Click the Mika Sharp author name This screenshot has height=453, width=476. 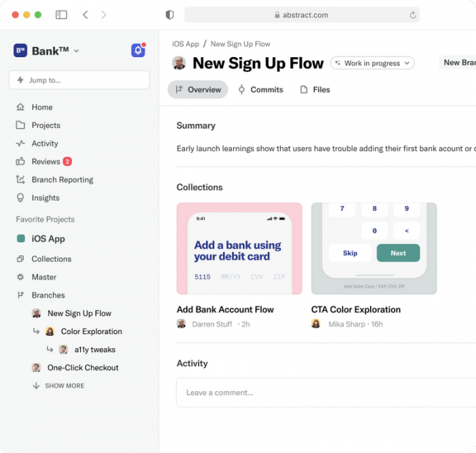coord(347,324)
